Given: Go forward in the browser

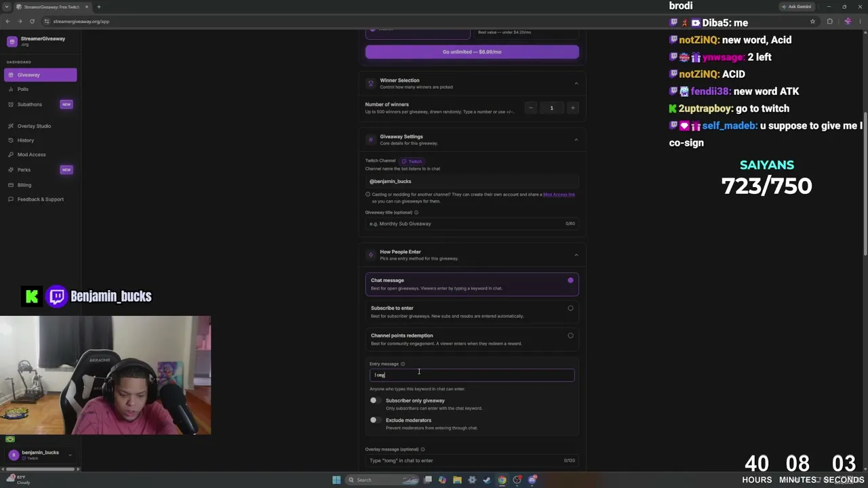Looking at the screenshot, I should [20, 21].
